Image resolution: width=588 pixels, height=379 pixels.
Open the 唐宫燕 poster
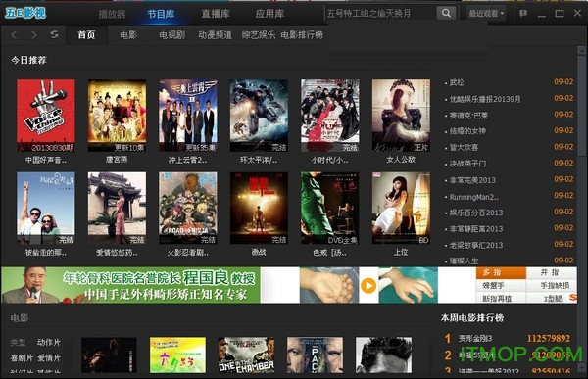click(117, 116)
